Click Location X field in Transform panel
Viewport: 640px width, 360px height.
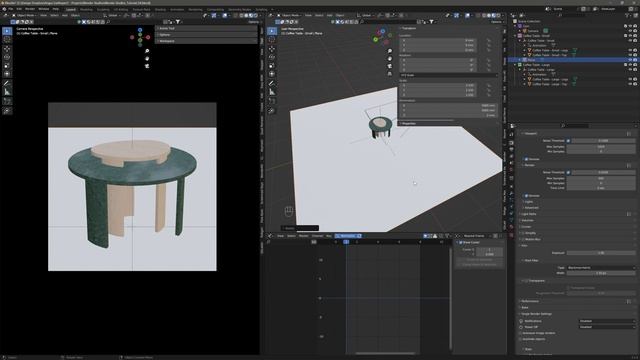438,40
